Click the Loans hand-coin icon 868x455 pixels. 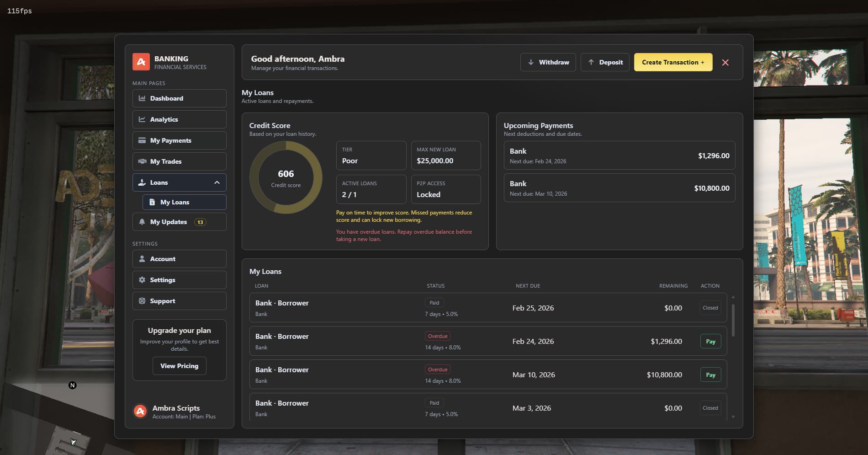click(142, 182)
